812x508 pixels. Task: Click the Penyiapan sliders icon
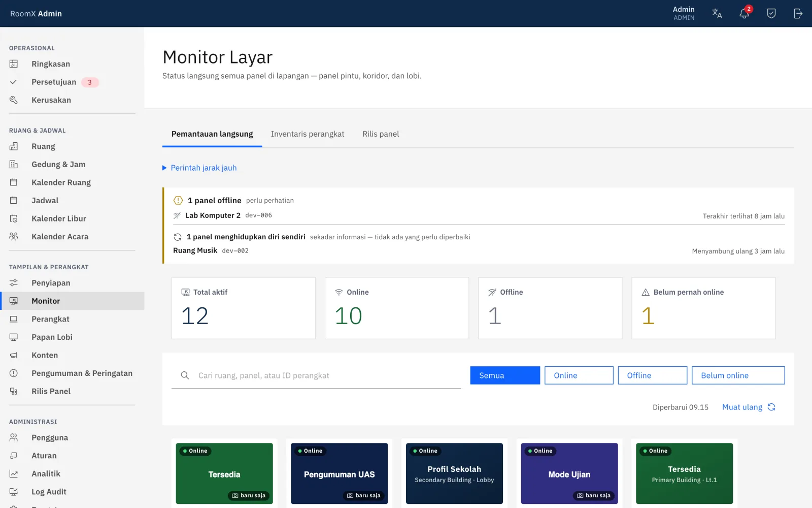(x=14, y=283)
